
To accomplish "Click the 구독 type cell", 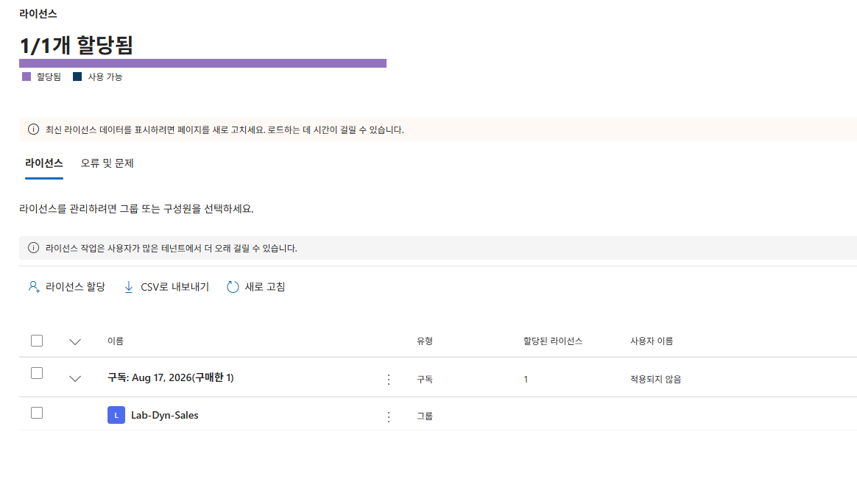I will pos(425,379).
